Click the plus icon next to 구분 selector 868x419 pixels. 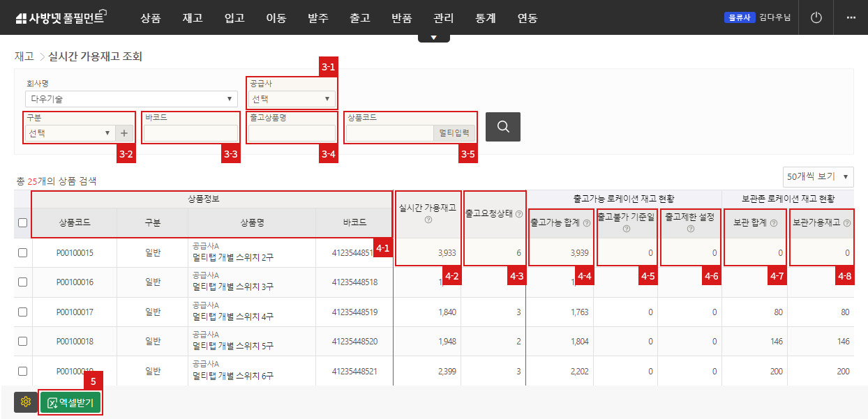click(123, 132)
